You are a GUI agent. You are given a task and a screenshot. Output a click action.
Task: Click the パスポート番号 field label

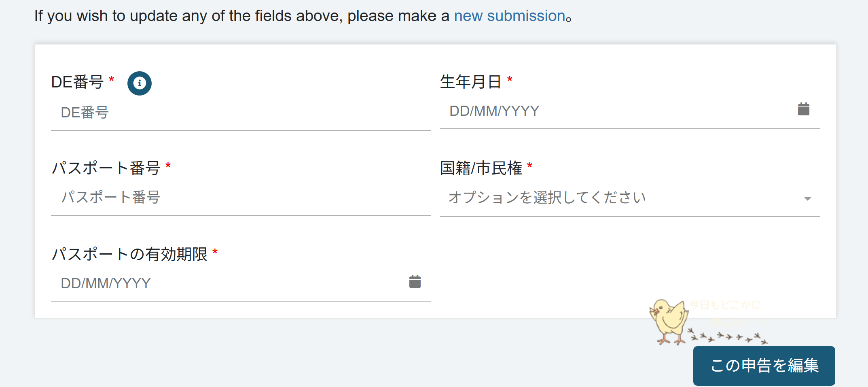click(106, 168)
